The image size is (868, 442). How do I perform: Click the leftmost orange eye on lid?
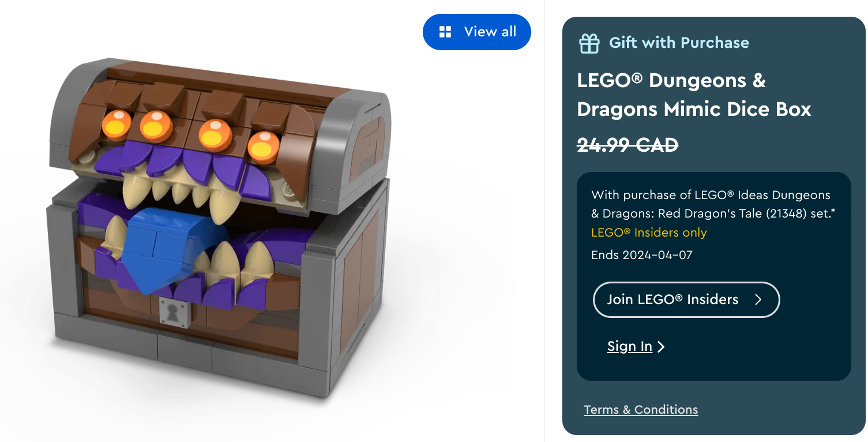[117, 122]
